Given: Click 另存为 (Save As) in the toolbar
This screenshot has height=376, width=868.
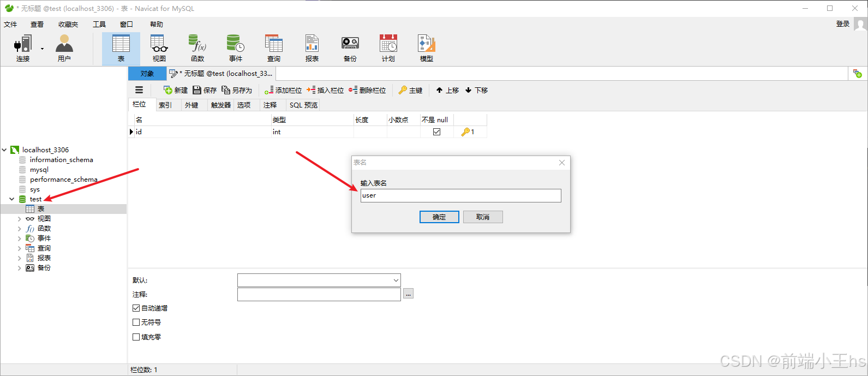Looking at the screenshot, I should [x=237, y=90].
